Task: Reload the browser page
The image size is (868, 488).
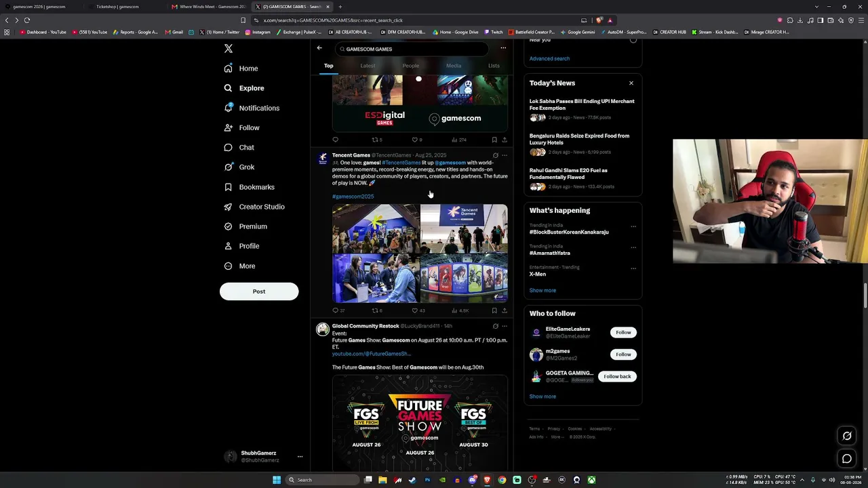Action: (27, 20)
